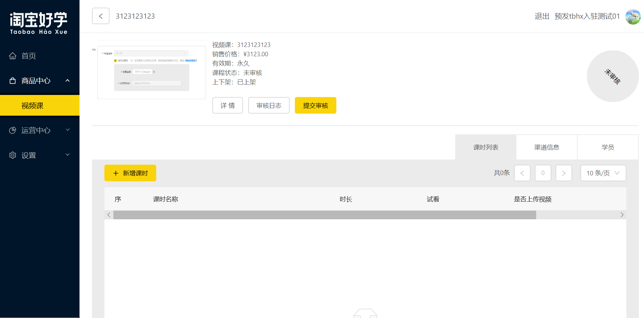Expand the 运营中心 menu chevron
The height and width of the screenshot is (318, 644).
click(67, 130)
